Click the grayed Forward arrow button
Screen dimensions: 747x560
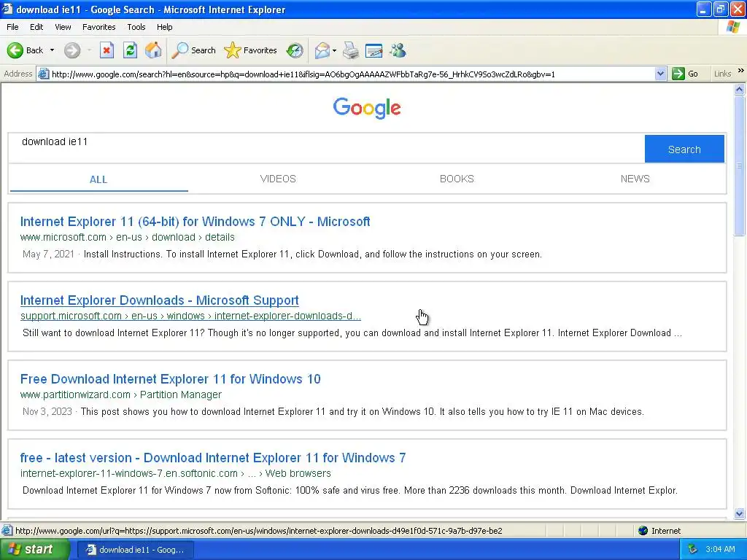coord(72,50)
